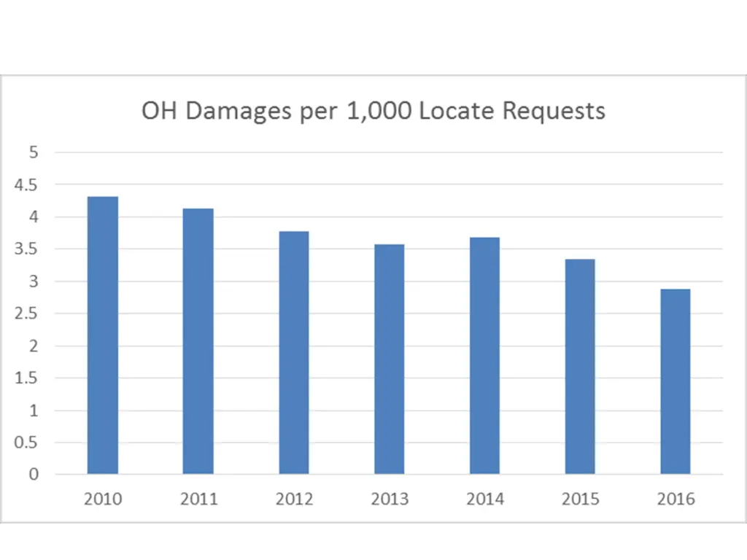747x560 pixels.
Task: Click the chart title 'OH Damages per 1,000 Locate Requests'
Action: tap(373, 111)
